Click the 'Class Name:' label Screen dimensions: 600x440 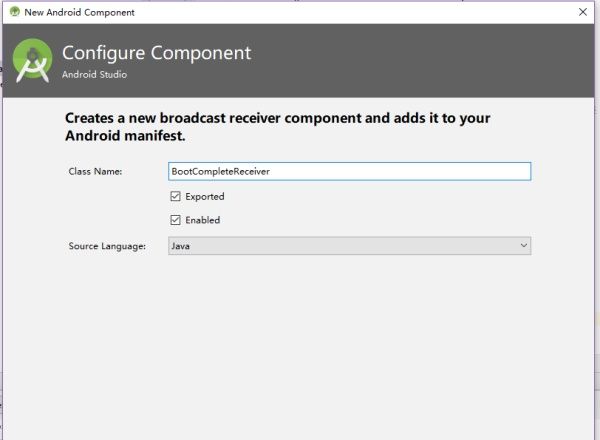pyautogui.click(x=95, y=171)
